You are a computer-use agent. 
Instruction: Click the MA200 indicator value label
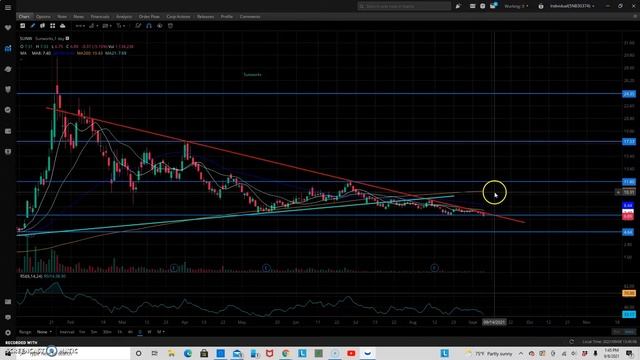click(90, 53)
